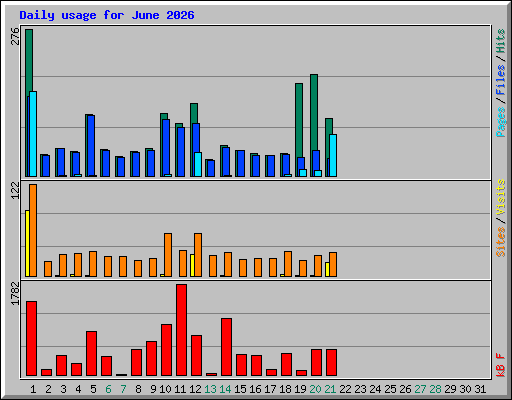Click green weekend day 21 on the x-axis

pos(330,389)
